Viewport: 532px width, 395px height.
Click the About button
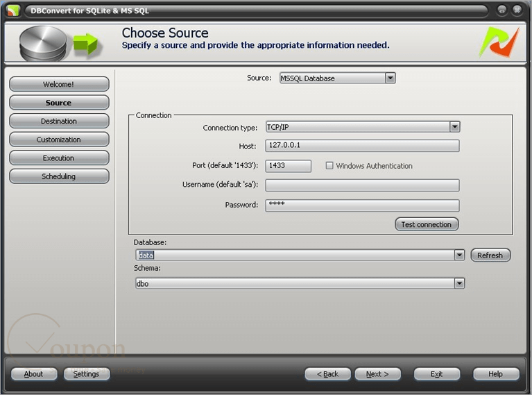click(34, 374)
